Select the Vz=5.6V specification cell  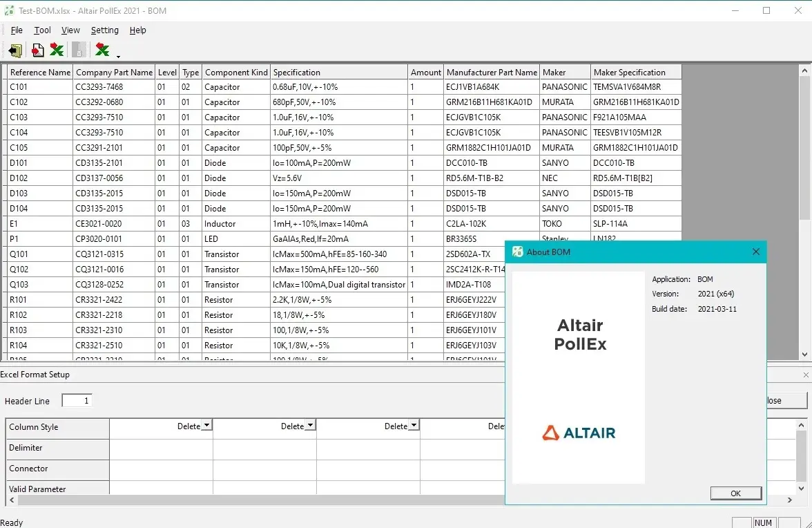point(338,178)
